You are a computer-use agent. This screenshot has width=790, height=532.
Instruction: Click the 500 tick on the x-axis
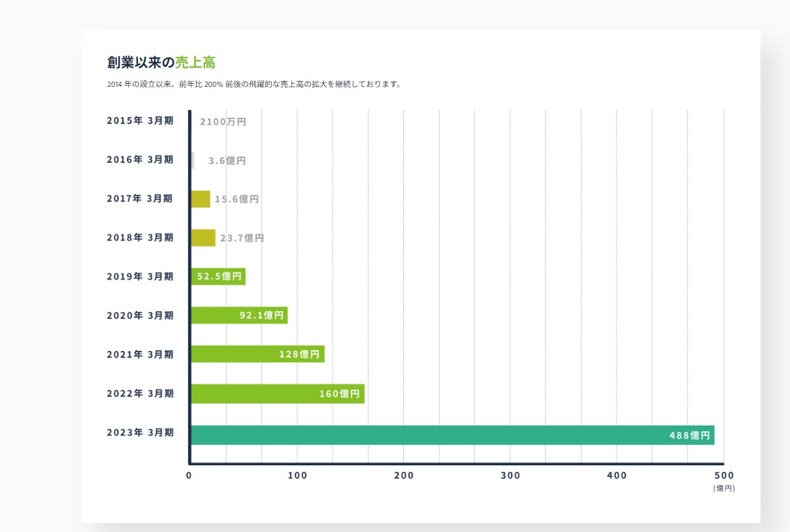[x=724, y=475]
